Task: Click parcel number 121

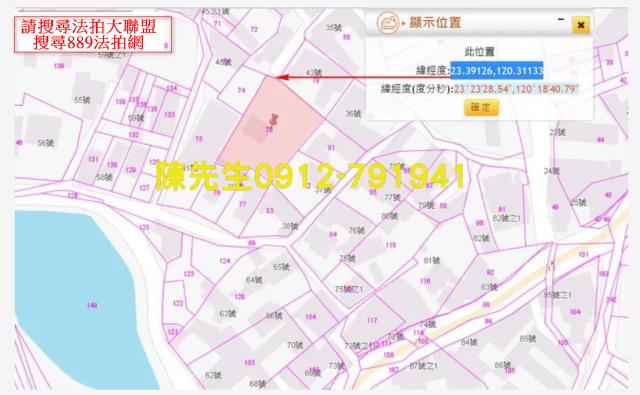Action: pos(173,332)
